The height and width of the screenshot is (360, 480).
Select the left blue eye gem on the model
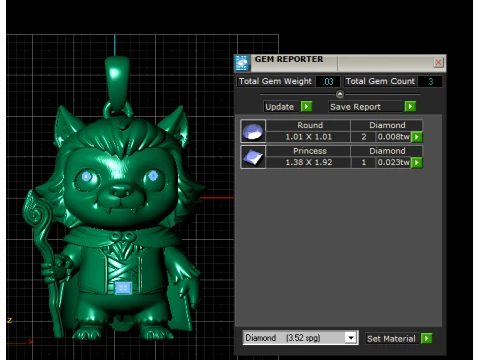87,176
